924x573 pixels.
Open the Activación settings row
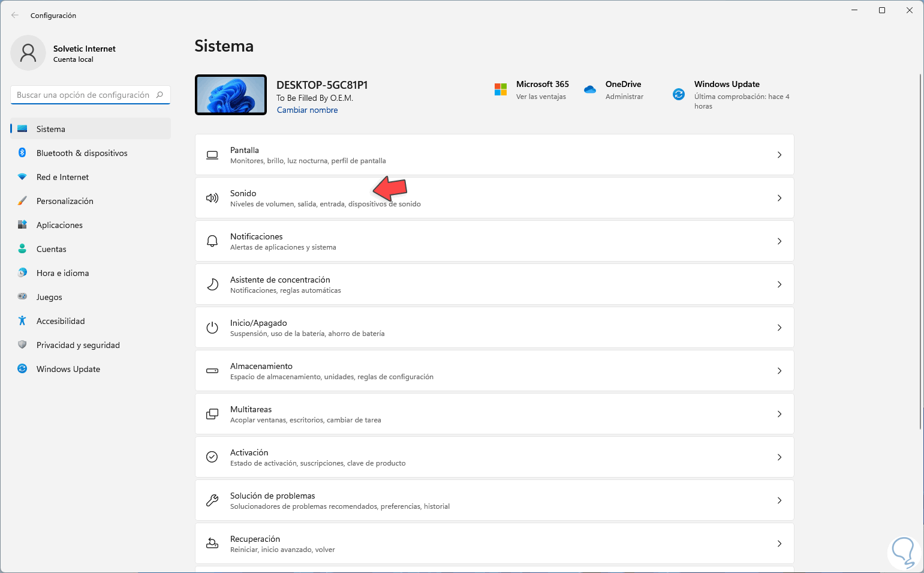[x=494, y=457]
